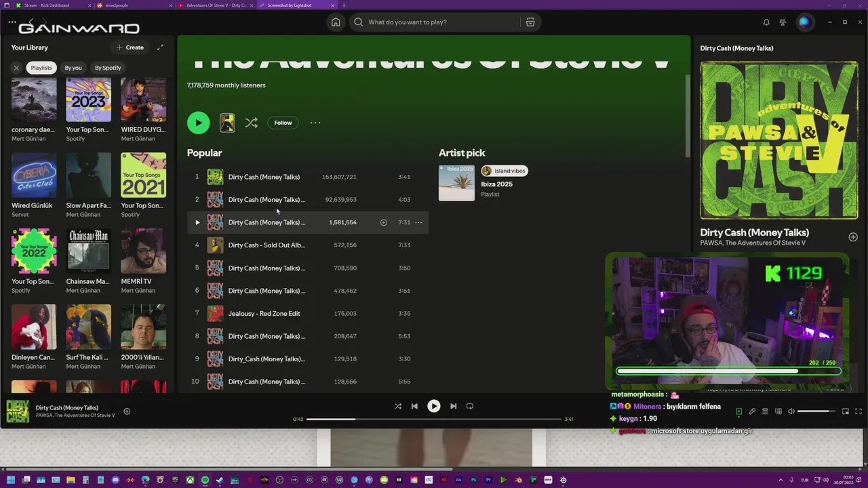Skip to the next track
Screen dimensions: 868x488
[x=453, y=406]
